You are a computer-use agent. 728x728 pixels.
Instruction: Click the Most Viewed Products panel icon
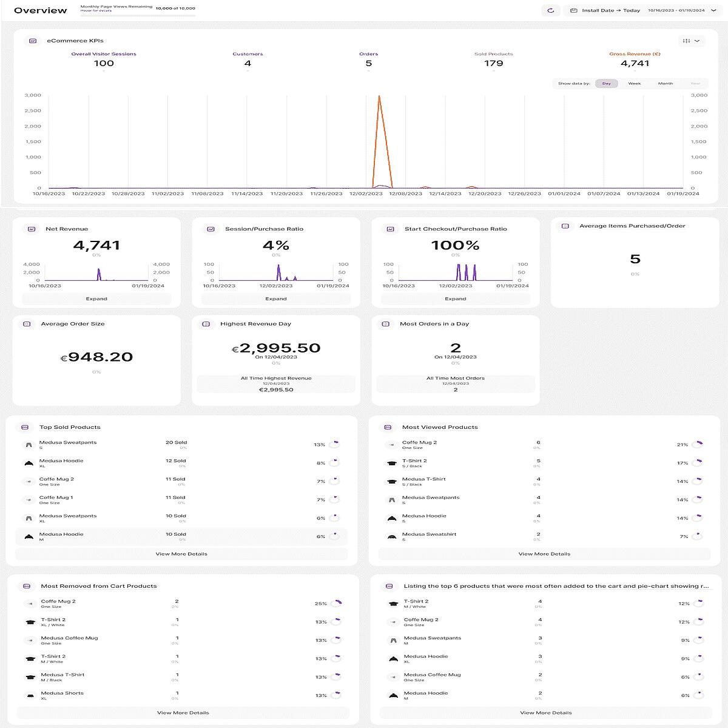pyautogui.click(x=388, y=427)
